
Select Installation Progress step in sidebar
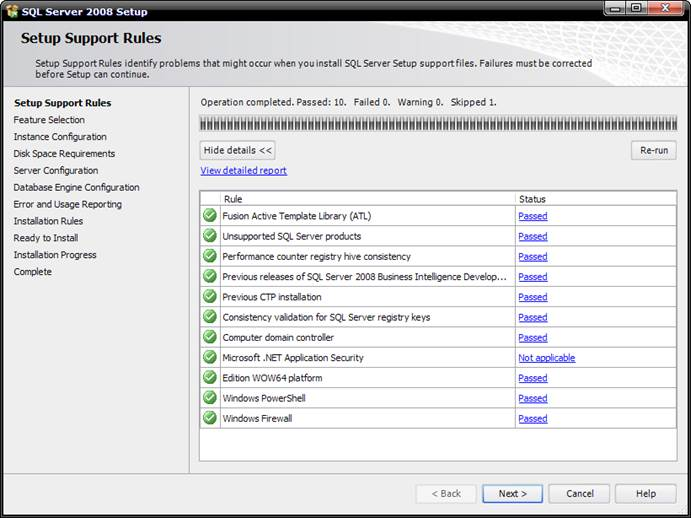pos(55,255)
